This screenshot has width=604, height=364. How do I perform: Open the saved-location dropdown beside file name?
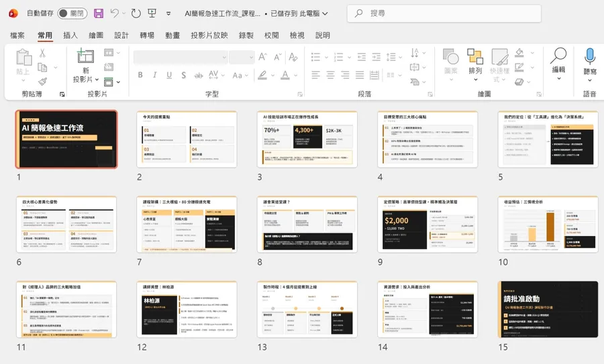tap(325, 13)
